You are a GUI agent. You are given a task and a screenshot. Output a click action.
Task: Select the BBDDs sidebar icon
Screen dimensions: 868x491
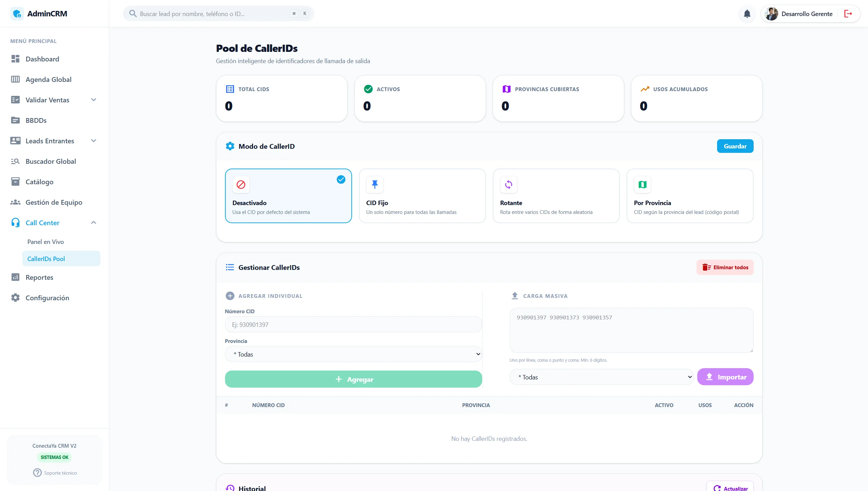click(x=15, y=120)
